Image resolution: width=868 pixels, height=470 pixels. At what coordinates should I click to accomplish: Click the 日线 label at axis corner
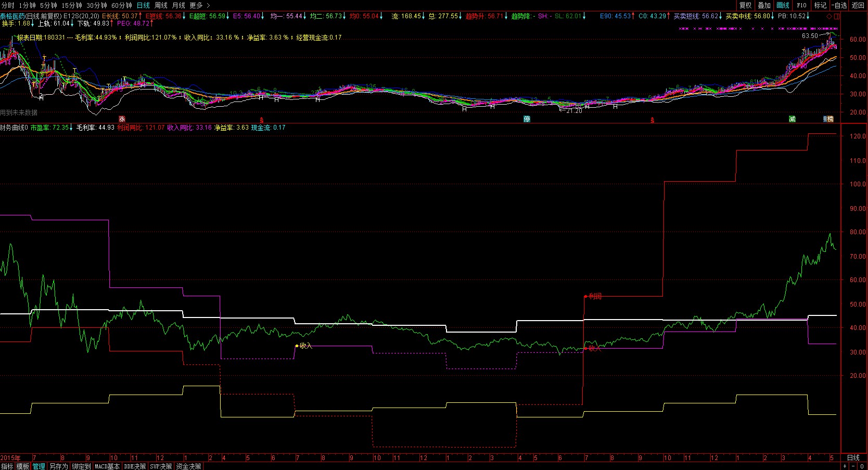click(x=853, y=458)
